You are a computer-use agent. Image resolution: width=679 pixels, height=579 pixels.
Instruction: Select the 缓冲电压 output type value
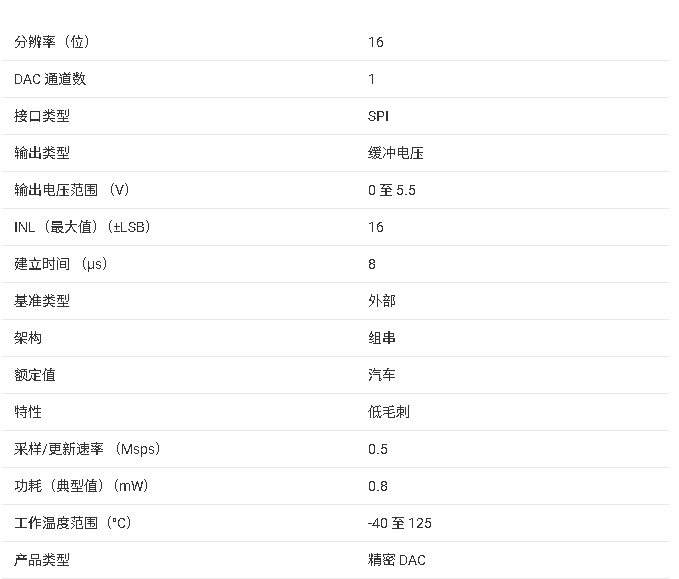(x=396, y=153)
